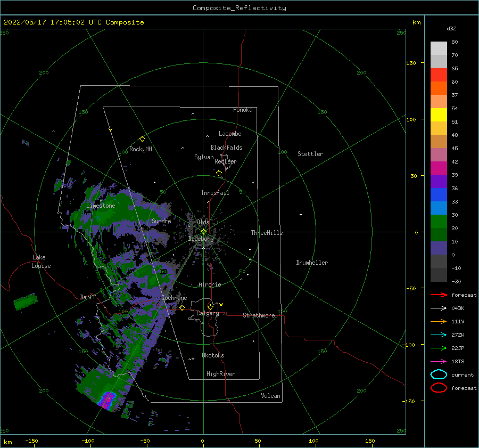This screenshot has width=479, height=448.
Task: Click the Blackfalds town label
Action: 226,148
